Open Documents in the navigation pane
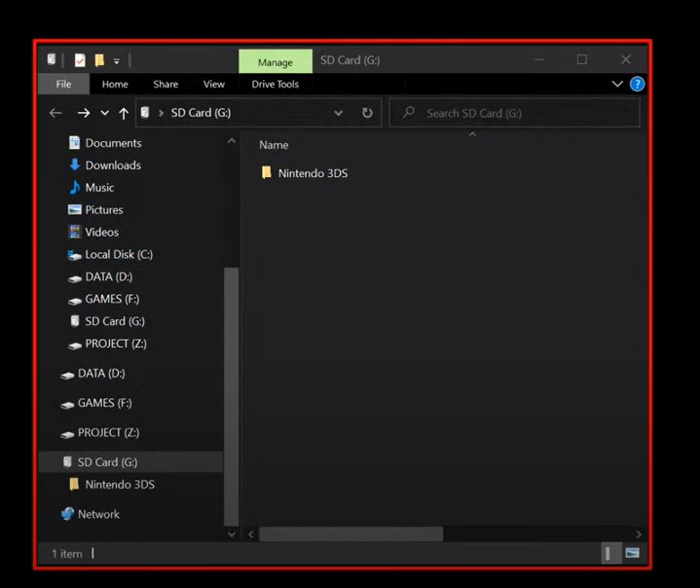 (x=105, y=143)
